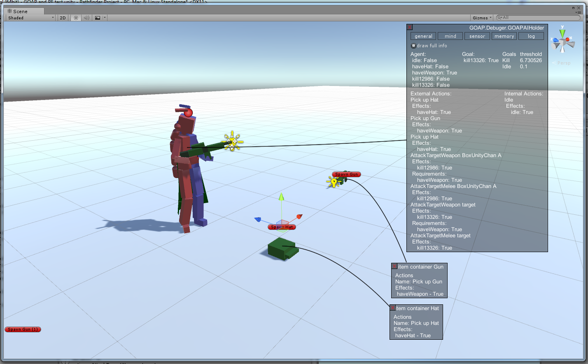588x364 pixels.
Task: Open the Shaded draw mode dropdown
Action: click(31, 18)
